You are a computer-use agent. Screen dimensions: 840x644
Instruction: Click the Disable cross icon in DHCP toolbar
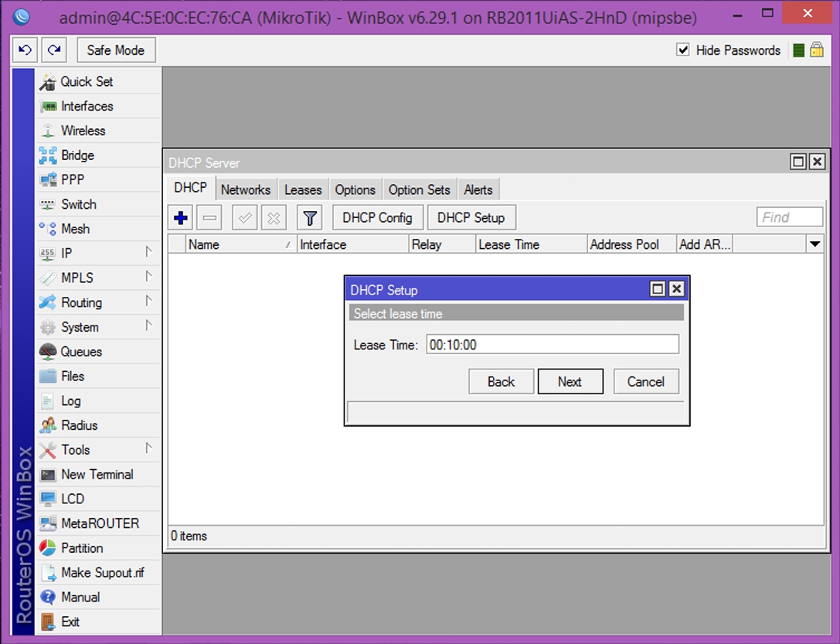[x=274, y=218]
